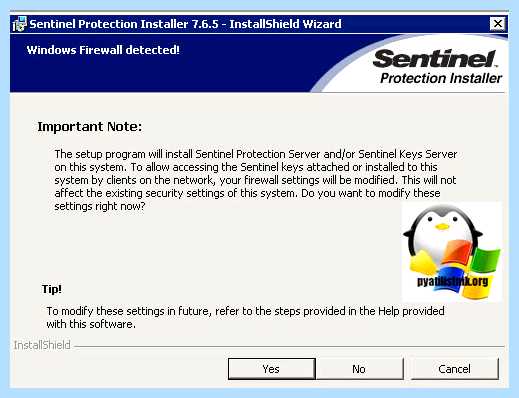Click Yes to modify firewall settings
The width and height of the screenshot is (519, 398).
point(272,369)
